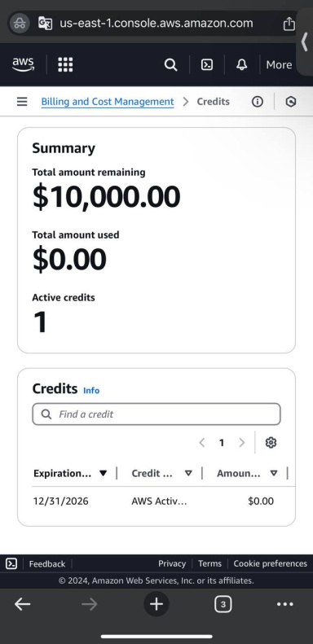Open the AWS services grid menu
The image size is (313, 644).
[65, 64]
